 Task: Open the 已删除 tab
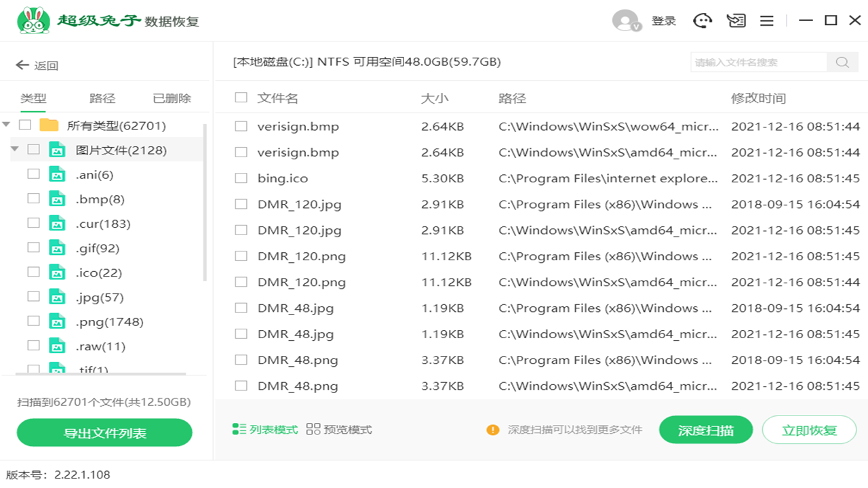[172, 98]
